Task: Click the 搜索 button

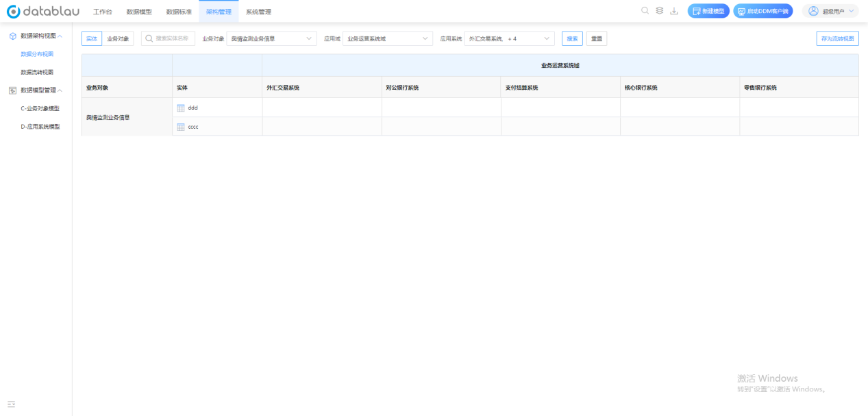Action: [x=572, y=39]
